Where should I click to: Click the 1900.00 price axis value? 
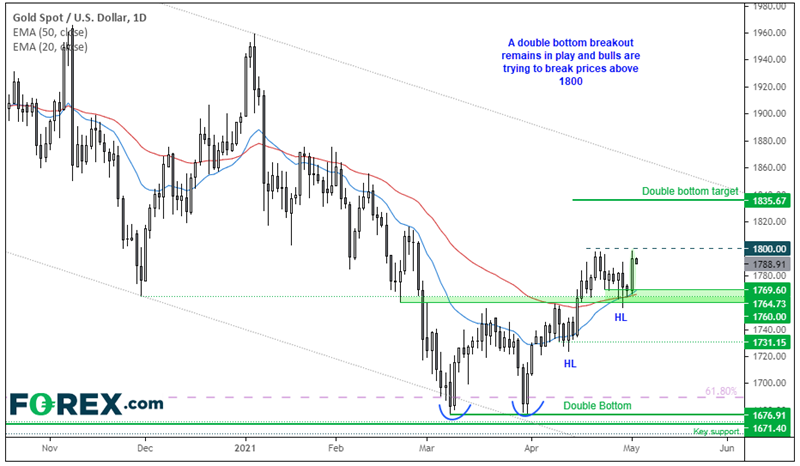point(770,113)
